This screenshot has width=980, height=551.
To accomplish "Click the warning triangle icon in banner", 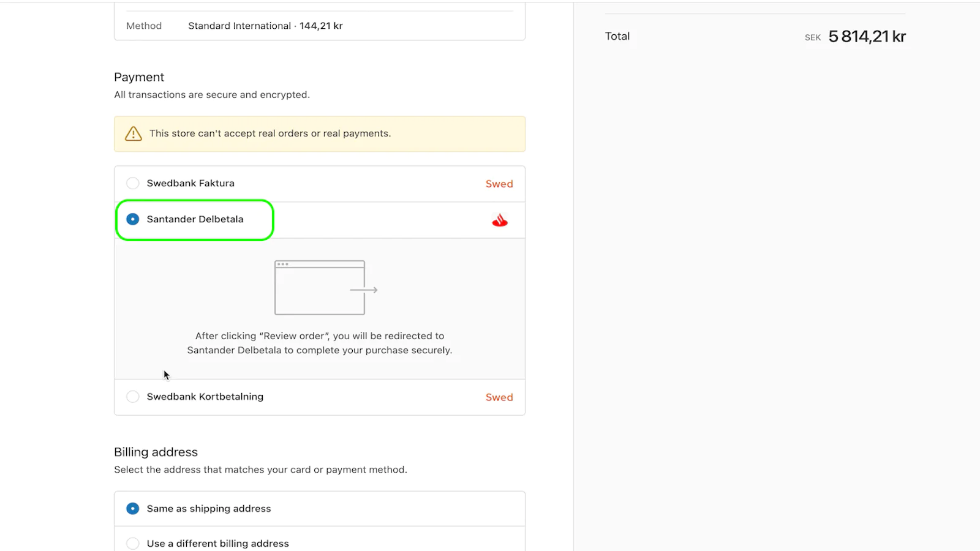I will click(134, 133).
